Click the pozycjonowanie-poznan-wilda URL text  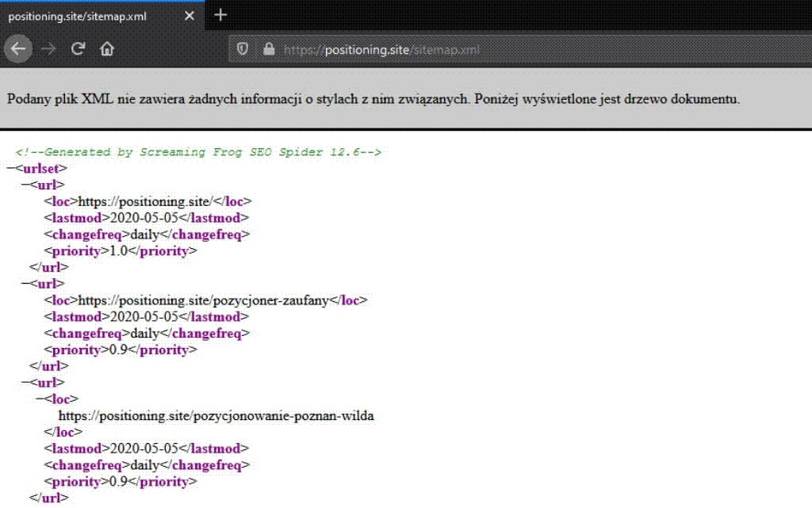(x=216, y=416)
